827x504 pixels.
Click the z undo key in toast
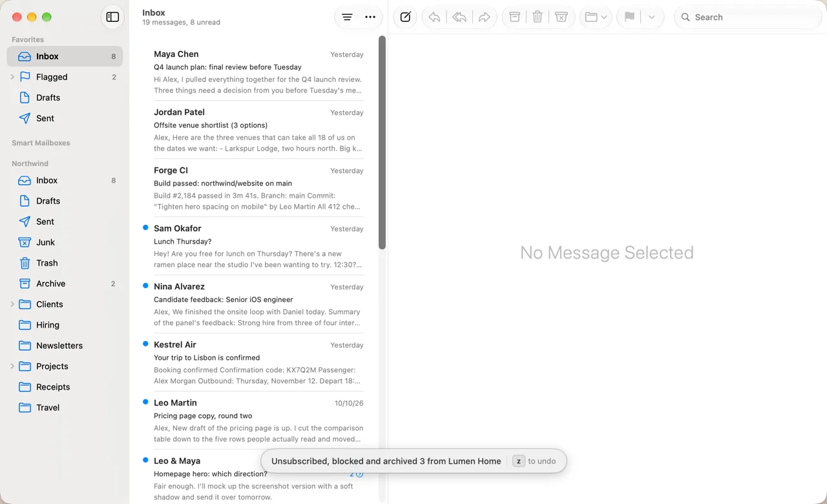click(519, 461)
